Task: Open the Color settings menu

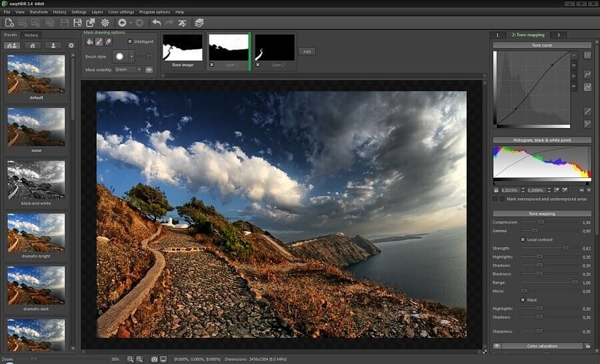Action: coord(121,12)
